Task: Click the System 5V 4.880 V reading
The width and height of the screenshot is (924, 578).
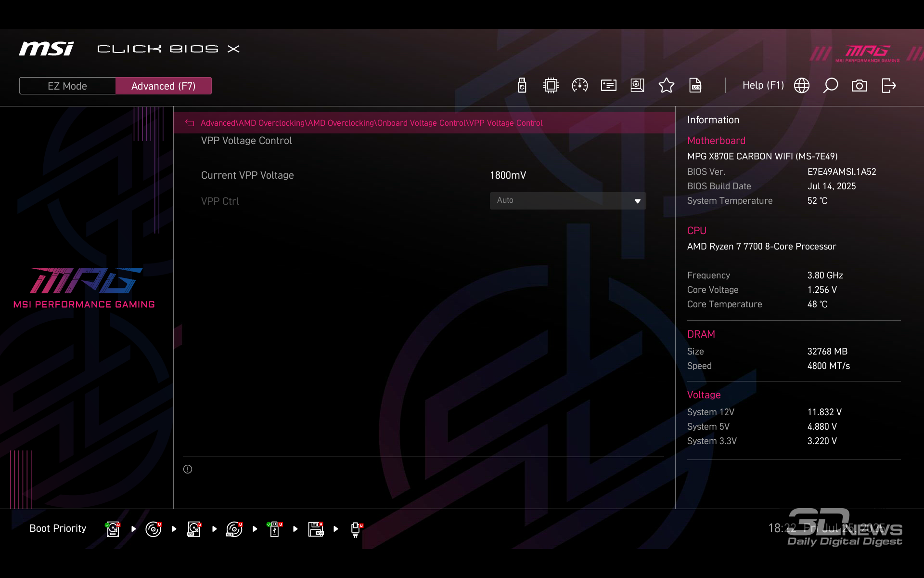Action: 822,427
